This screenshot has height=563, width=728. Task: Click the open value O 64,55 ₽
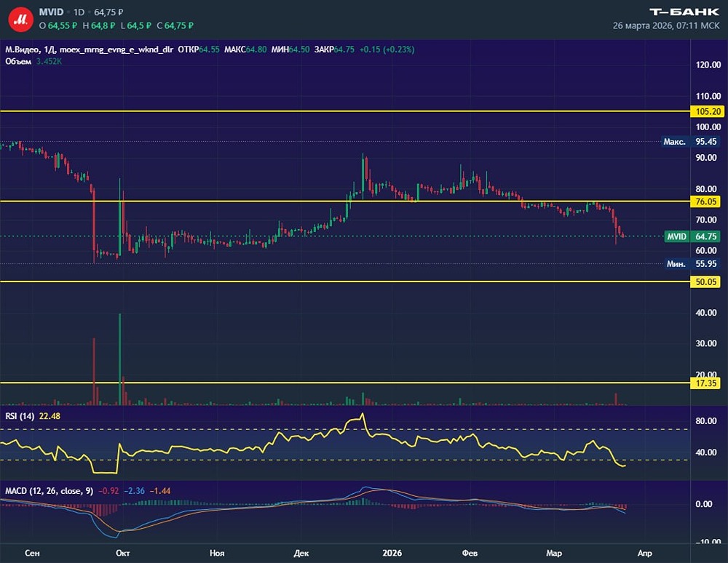(x=58, y=25)
